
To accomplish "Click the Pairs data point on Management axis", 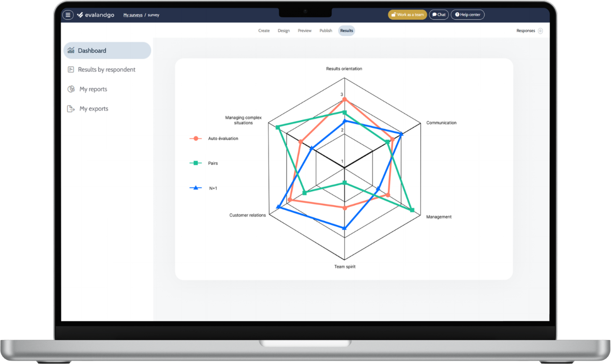I will pos(412,210).
